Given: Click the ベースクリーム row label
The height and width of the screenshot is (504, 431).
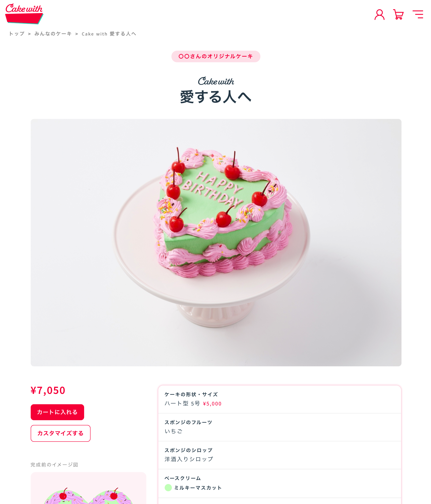Looking at the screenshot, I should [x=183, y=478].
